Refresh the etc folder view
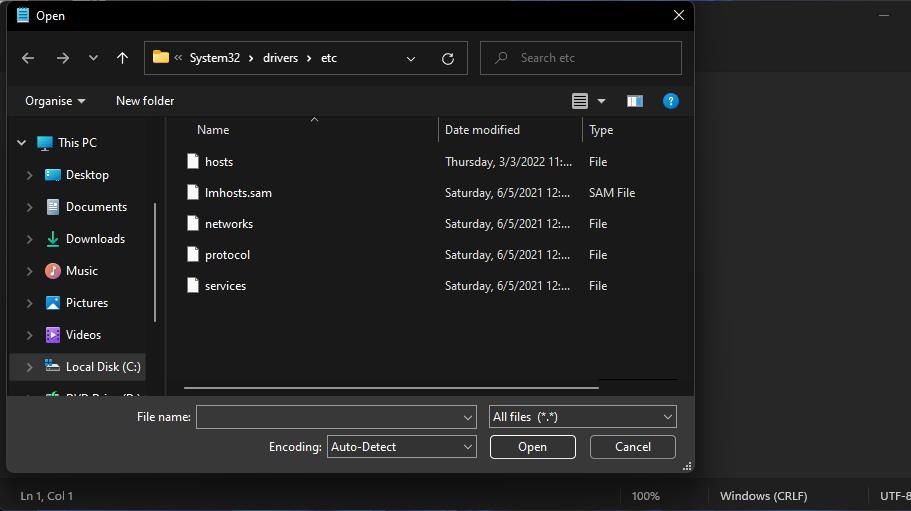 (x=448, y=58)
